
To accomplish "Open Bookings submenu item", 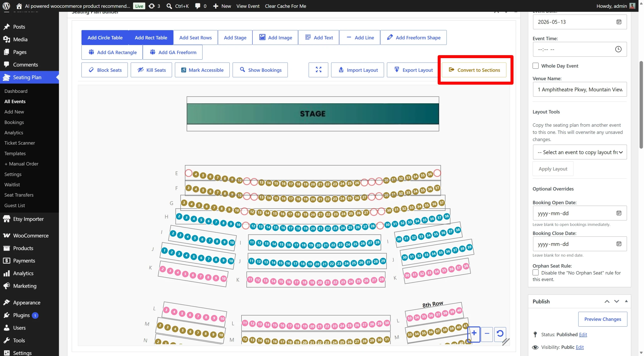I will click(14, 122).
